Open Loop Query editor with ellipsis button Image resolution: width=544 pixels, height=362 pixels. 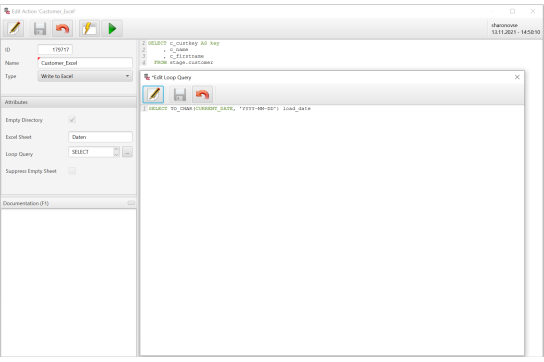pyautogui.click(x=127, y=152)
